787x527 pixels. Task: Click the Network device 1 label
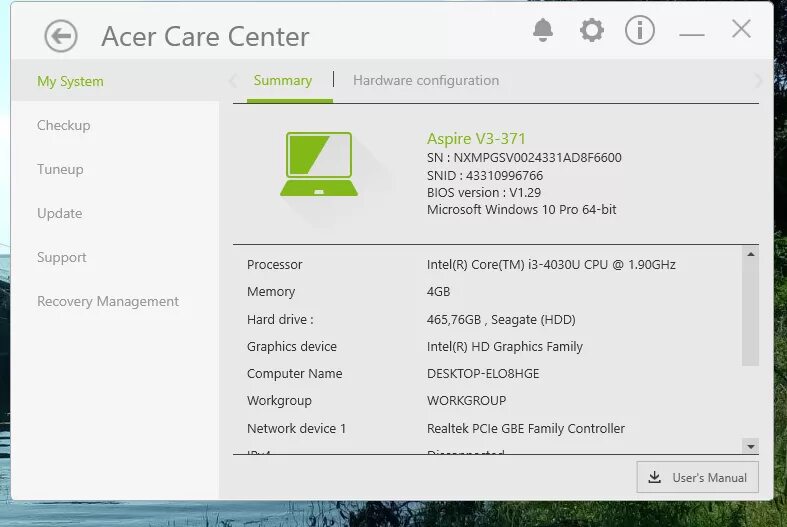pyautogui.click(x=296, y=429)
